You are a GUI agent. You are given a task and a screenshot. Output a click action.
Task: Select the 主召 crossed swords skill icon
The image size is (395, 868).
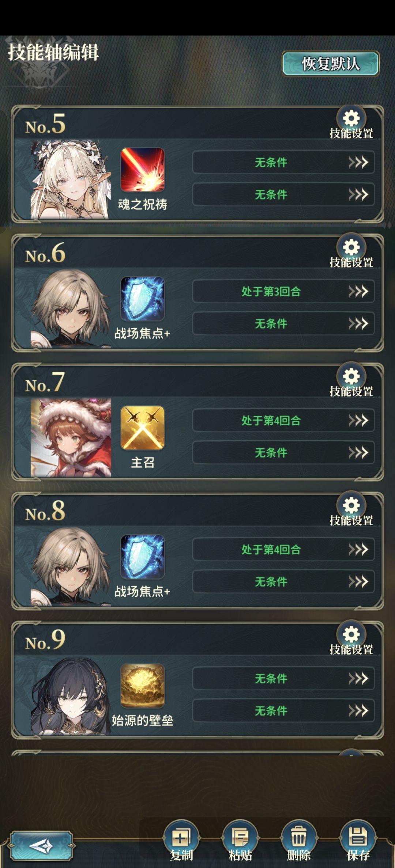pyautogui.click(x=143, y=428)
